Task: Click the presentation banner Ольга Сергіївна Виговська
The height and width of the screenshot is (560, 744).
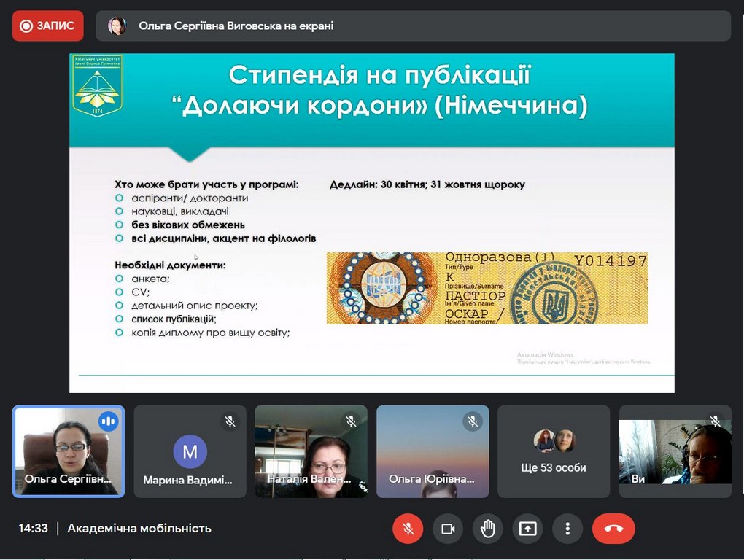Action: pos(236,26)
